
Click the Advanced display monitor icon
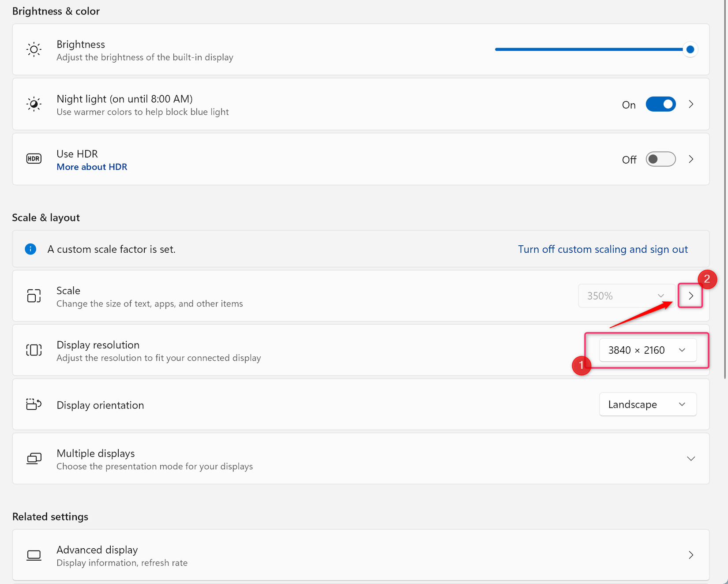(34, 555)
